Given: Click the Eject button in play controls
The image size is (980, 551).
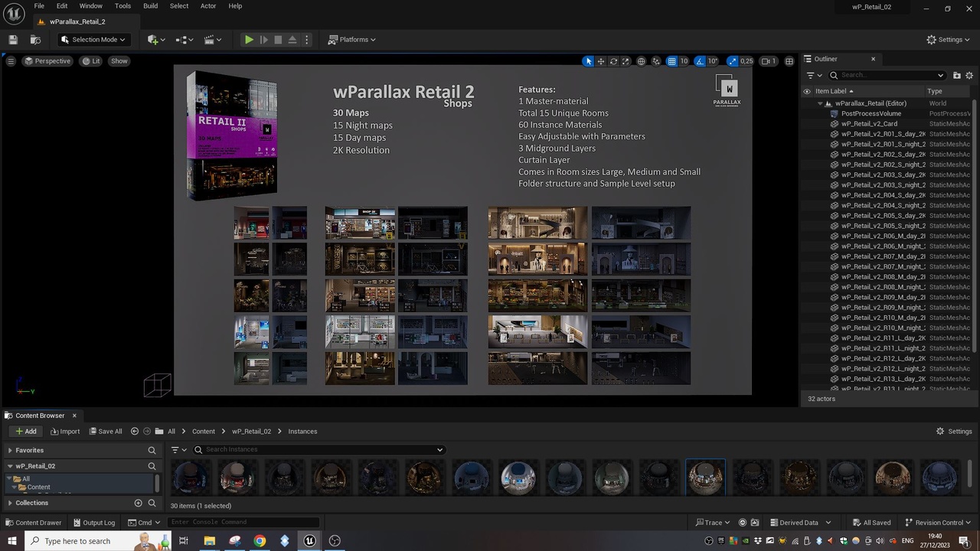Looking at the screenshot, I should coord(292,40).
